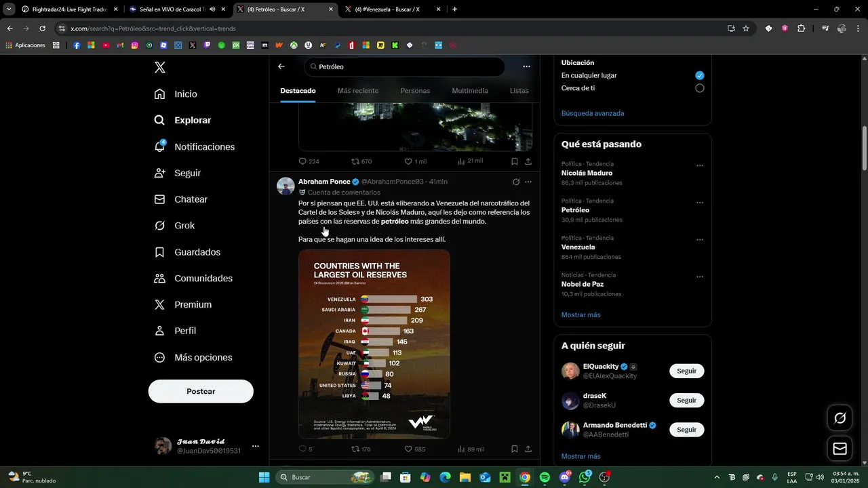Repost the post with 670 reposts

(361, 161)
